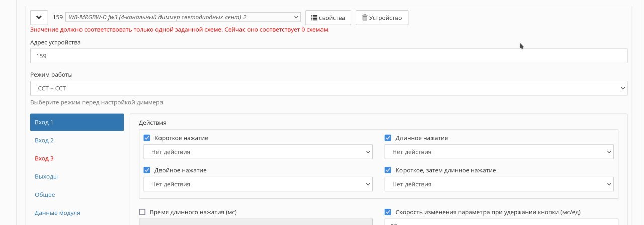The image size is (644, 225).
Task: Open the Длинное нажатие action dropdown
Action: click(499, 152)
